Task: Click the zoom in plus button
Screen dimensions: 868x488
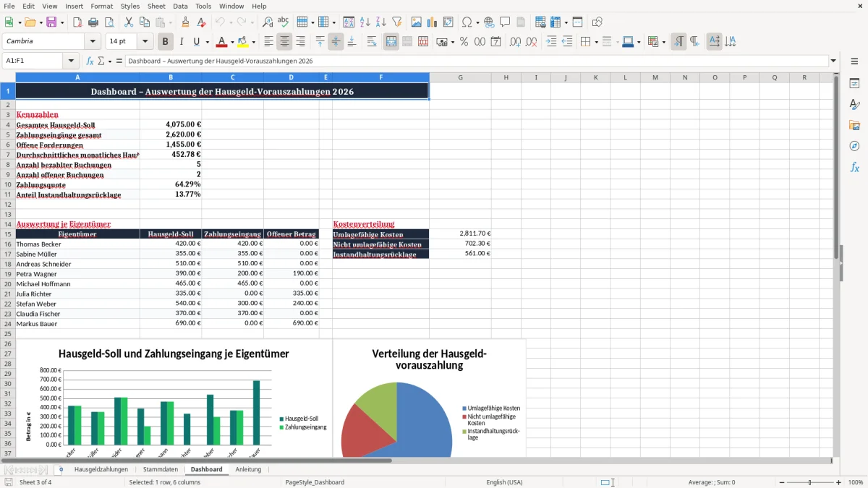Action: [x=839, y=482]
